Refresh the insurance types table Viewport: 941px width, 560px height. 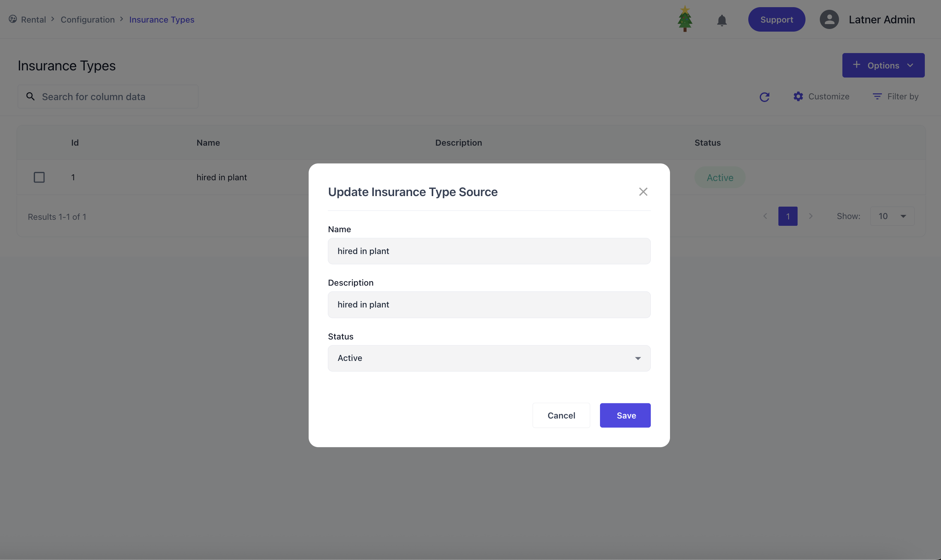[764, 97]
